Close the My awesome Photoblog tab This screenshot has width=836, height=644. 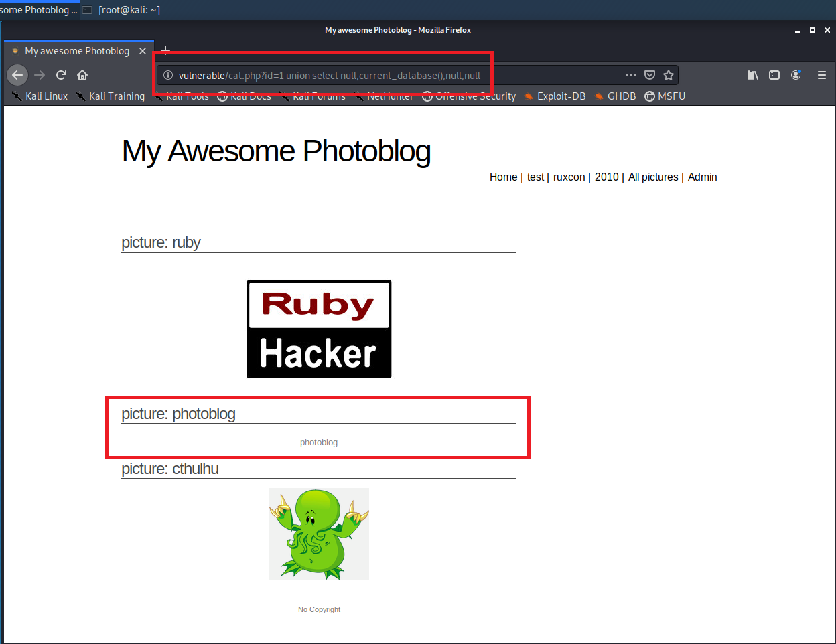[143, 51]
